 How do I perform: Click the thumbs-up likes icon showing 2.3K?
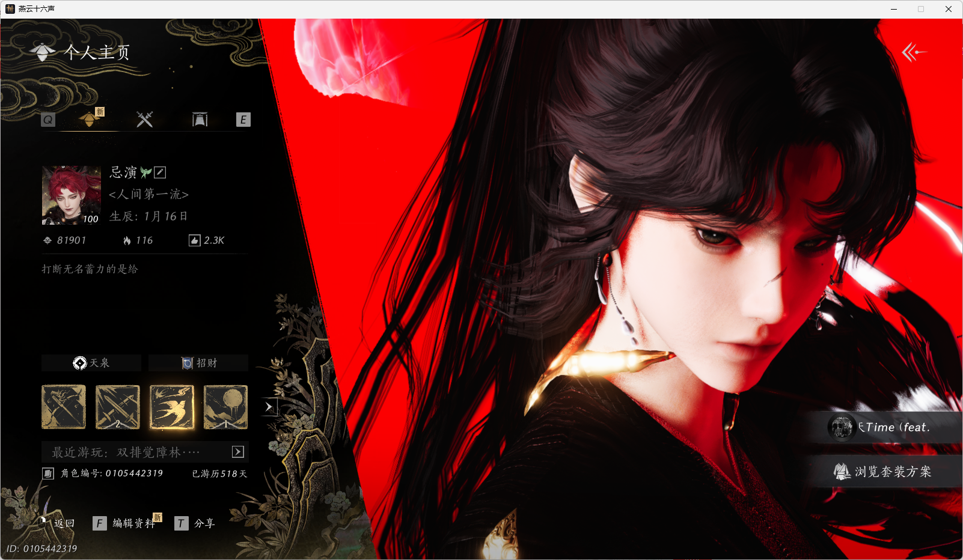tap(194, 240)
